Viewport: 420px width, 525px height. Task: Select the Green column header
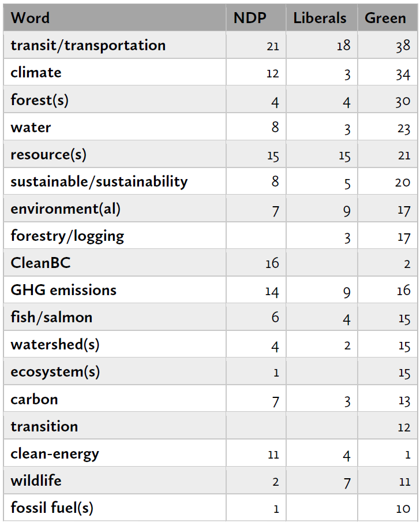click(x=385, y=18)
